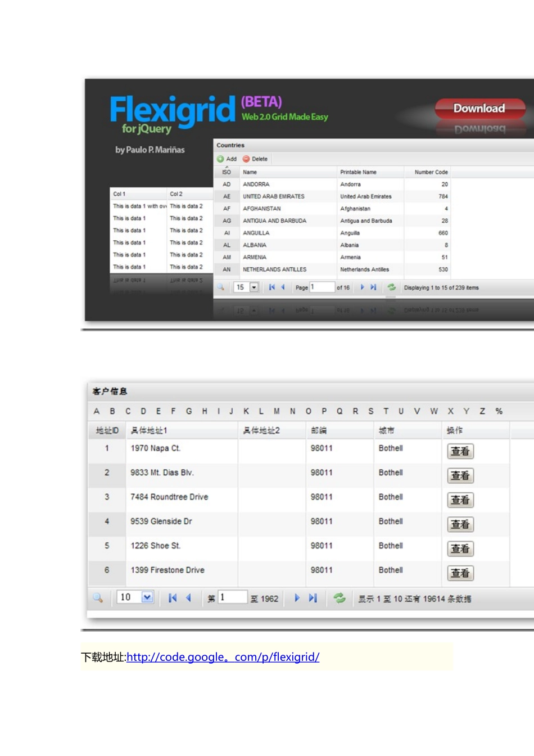Image resolution: width=534 pixels, height=756 pixels.
Task: Open the rows-per-page dropdown showing 15
Action: pos(246,287)
